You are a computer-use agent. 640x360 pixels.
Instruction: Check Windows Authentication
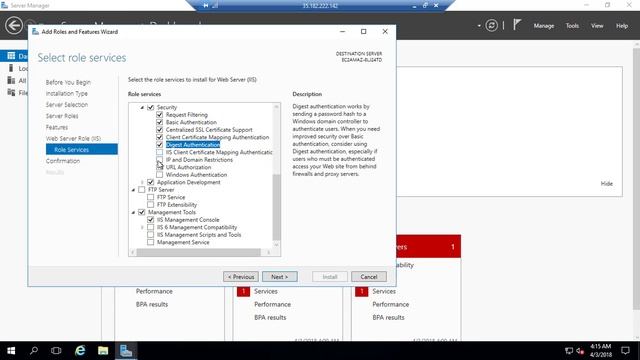(160, 175)
